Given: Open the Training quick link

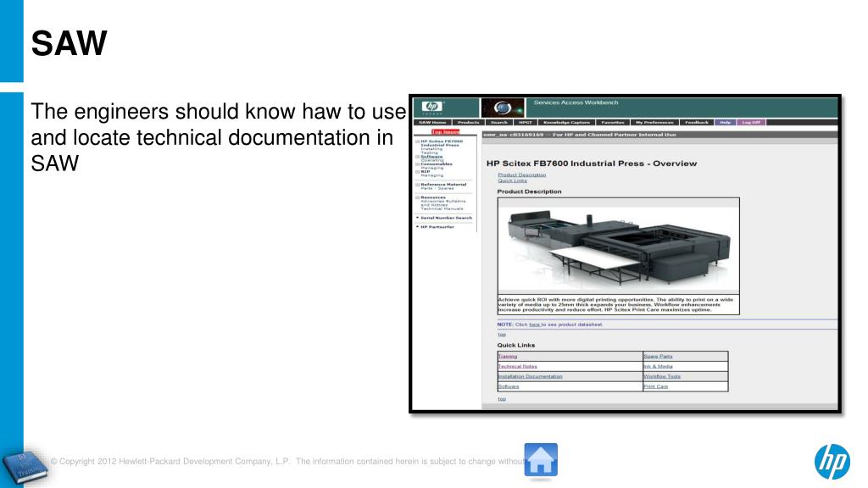Looking at the screenshot, I should 508,357.
